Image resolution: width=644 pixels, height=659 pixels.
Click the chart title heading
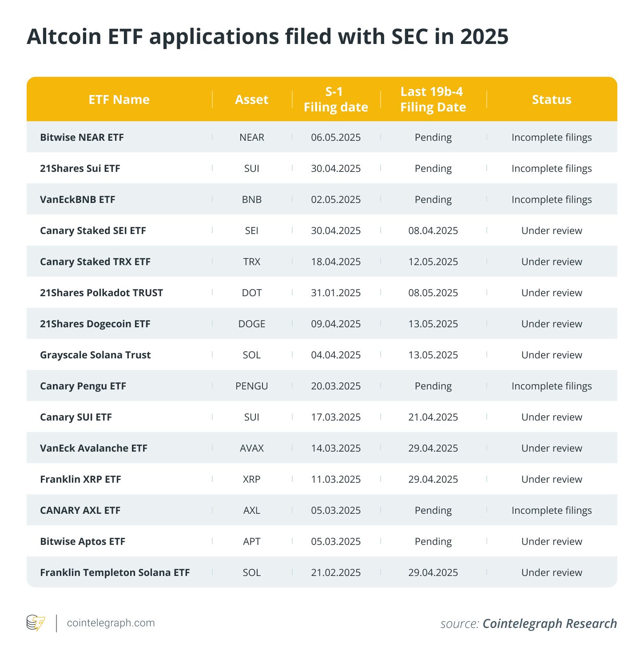click(267, 36)
